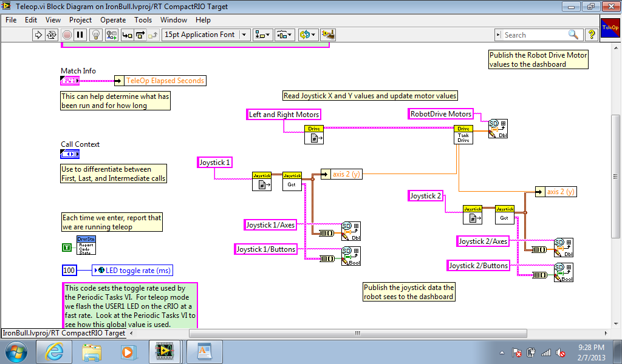622x364 pixels.
Task: Select Joystick Get VI for Joystick 1
Action: tap(292, 181)
